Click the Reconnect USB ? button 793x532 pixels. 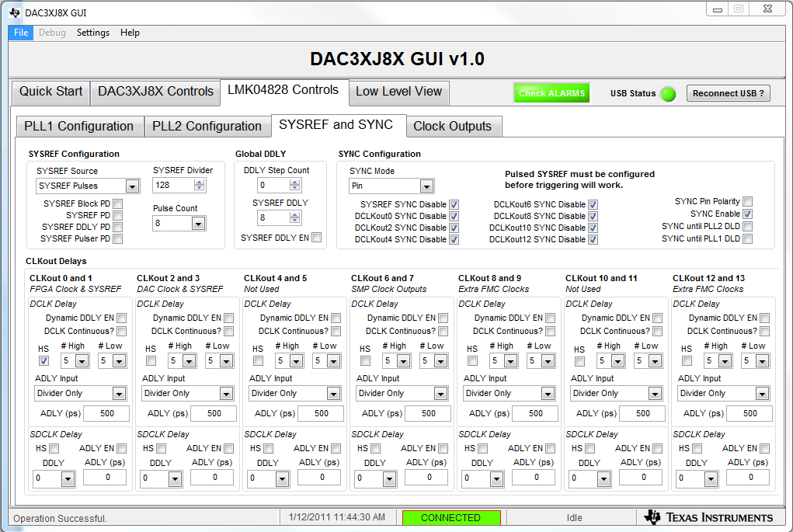pyautogui.click(x=729, y=93)
